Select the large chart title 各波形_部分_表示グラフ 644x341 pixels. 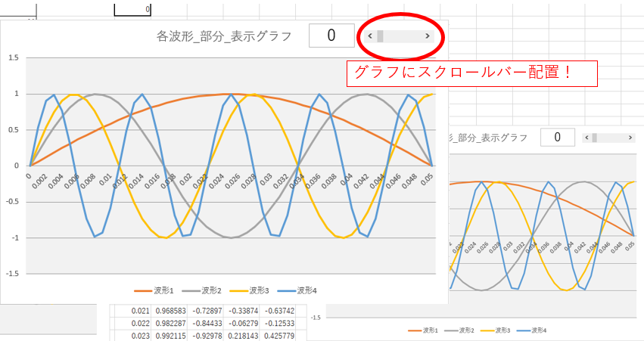click(x=223, y=36)
